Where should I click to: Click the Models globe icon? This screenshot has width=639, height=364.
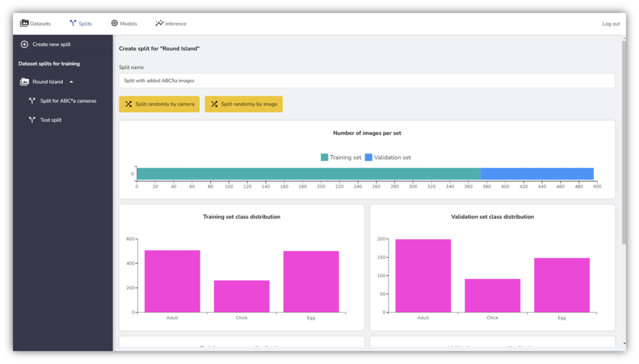coord(114,24)
